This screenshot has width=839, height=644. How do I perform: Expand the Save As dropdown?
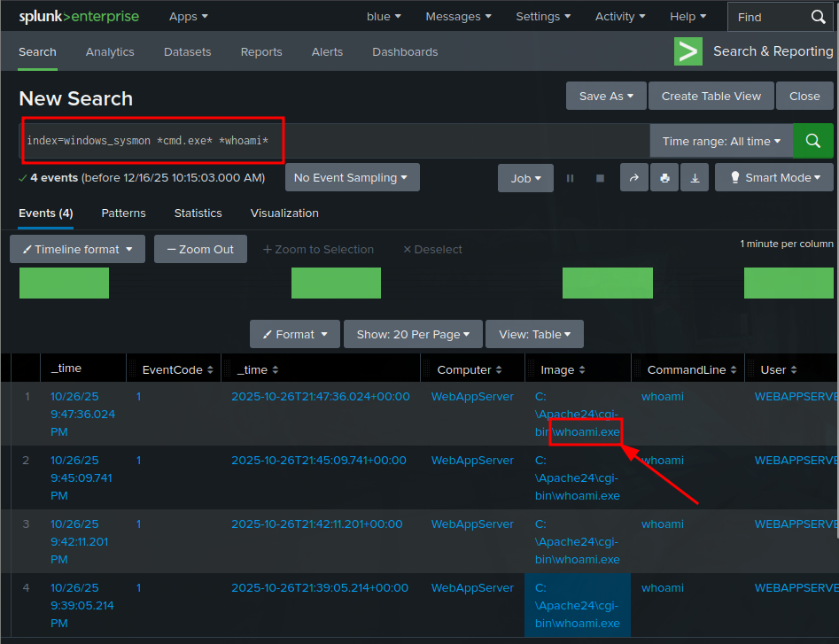(606, 96)
